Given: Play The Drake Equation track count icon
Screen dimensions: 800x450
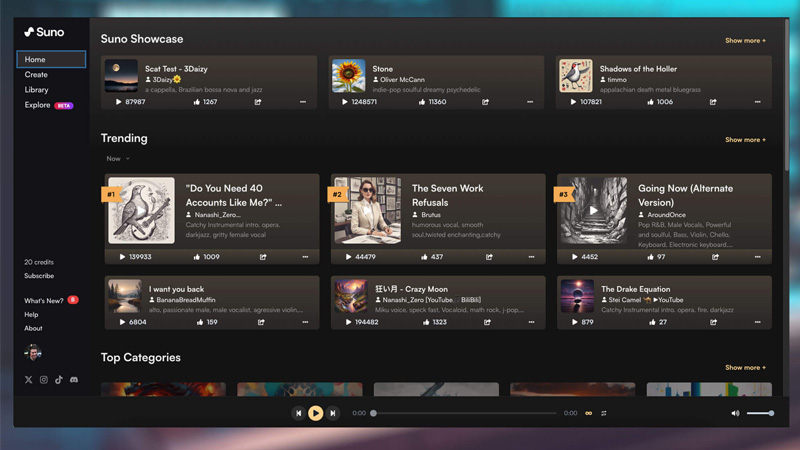Looking at the screenshot, I should tap(575, 322).
